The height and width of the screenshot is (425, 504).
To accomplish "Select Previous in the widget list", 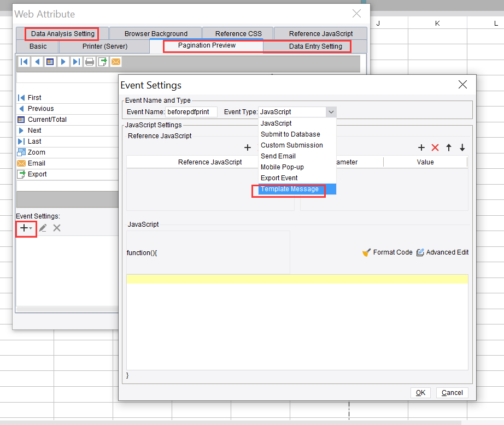I will tap(67, 109).
